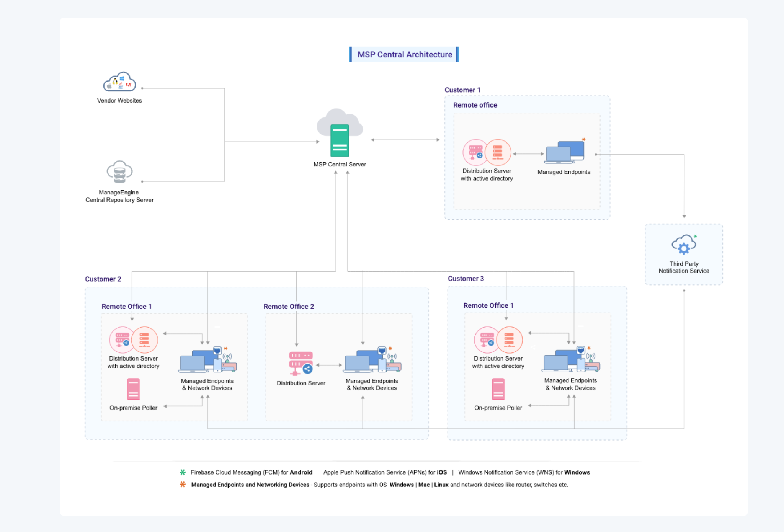Image resolution: width=784 pixels, height=532 pixels.
Task: Click Windows Notification Service (WNS) legend text
Action: click(x=524, y=472)
